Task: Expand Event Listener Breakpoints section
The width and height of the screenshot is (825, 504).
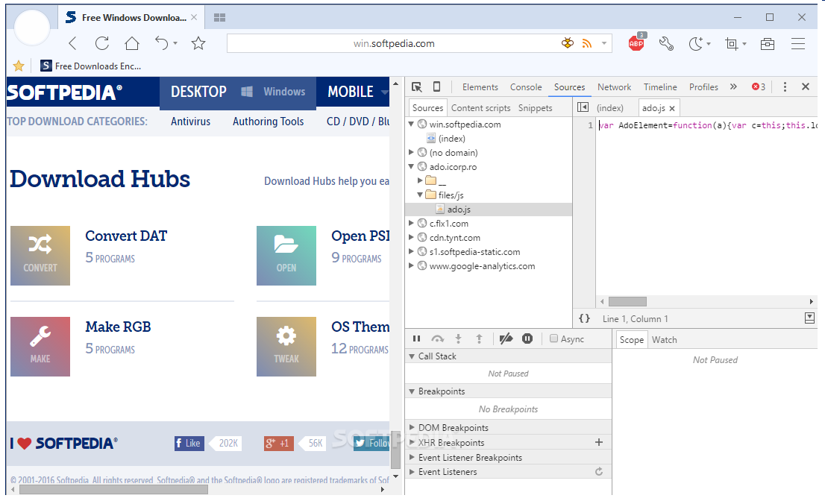Action: tap(412, 458)
